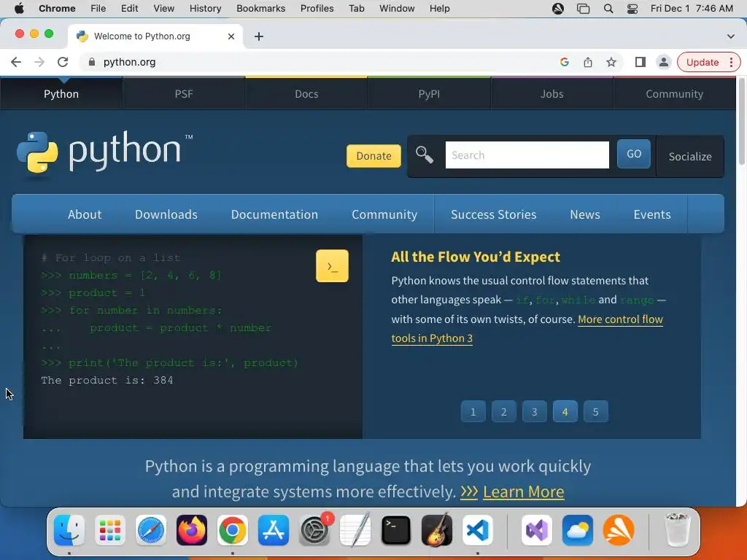This screenshot has width=747, height=560.
Task: Click the GO search button
Action: point(634,154)
